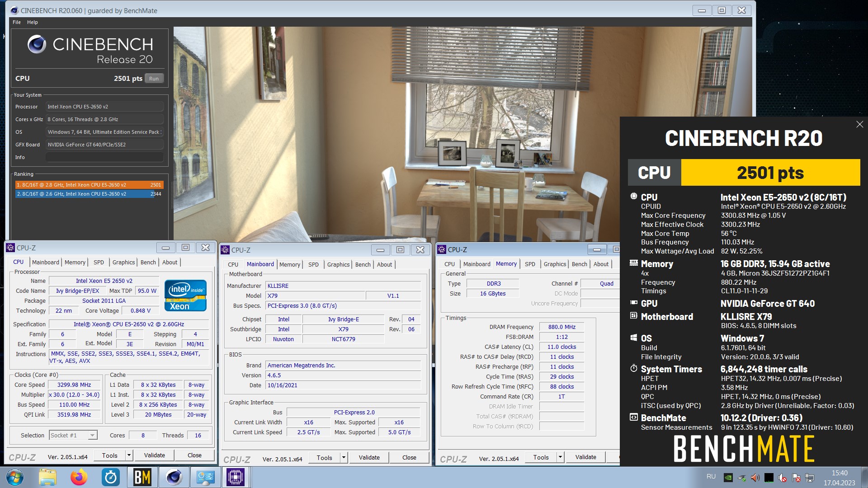Click Tools button in middle CPU-Z
The image size is (868, 488).
pos(324,458)
